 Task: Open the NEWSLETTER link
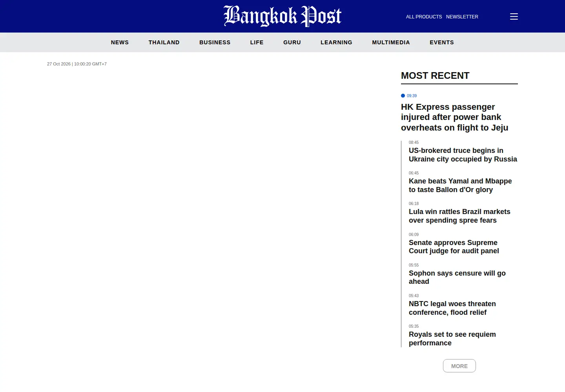point(462,17)
